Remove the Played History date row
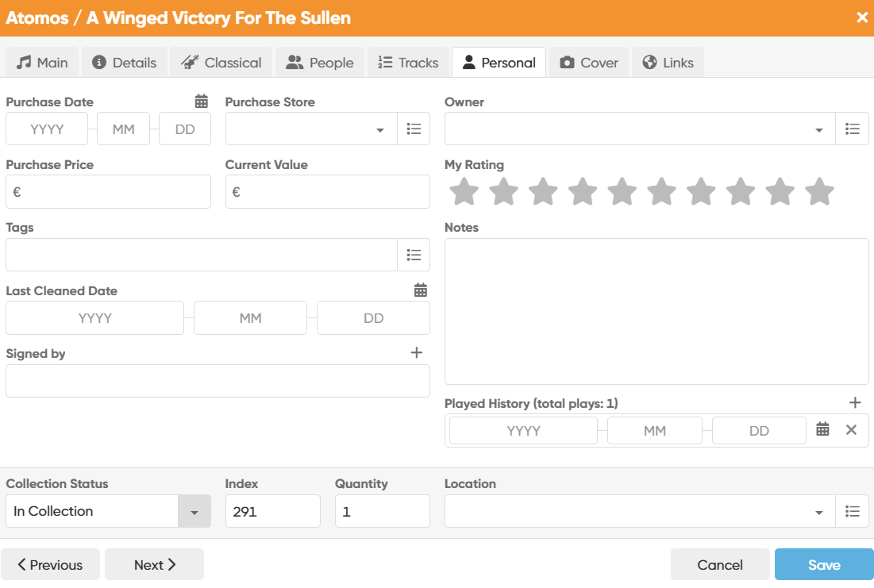Viewport: 874px width, 588px height. [852, 430]
